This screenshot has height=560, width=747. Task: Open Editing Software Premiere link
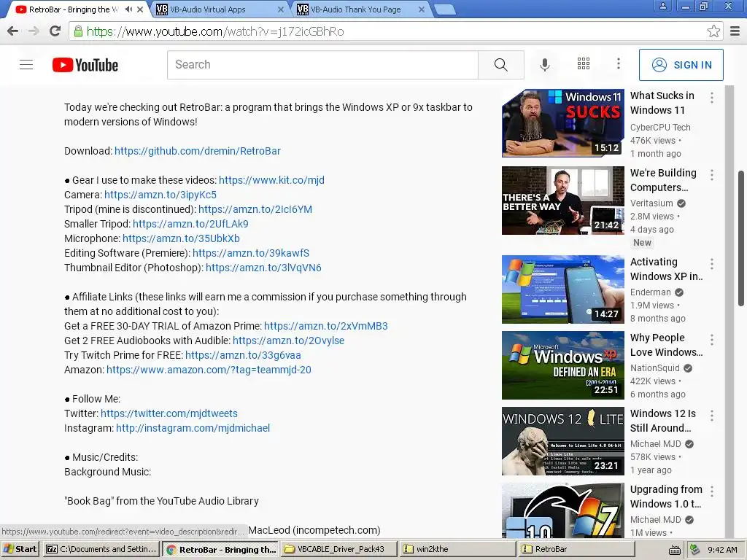click(251, 253)
